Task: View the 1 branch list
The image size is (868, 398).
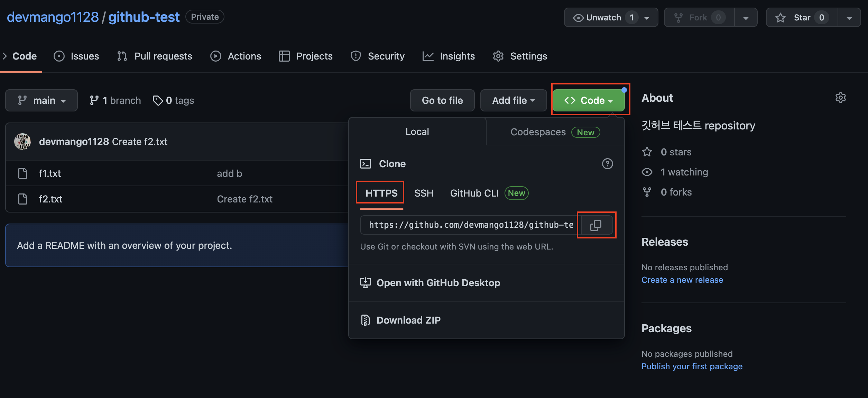Action: 116,100
